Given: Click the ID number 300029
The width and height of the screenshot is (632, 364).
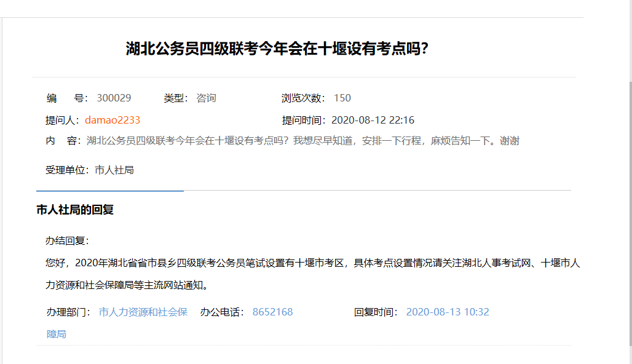Looking at the screenshot, I should point(114,98).
